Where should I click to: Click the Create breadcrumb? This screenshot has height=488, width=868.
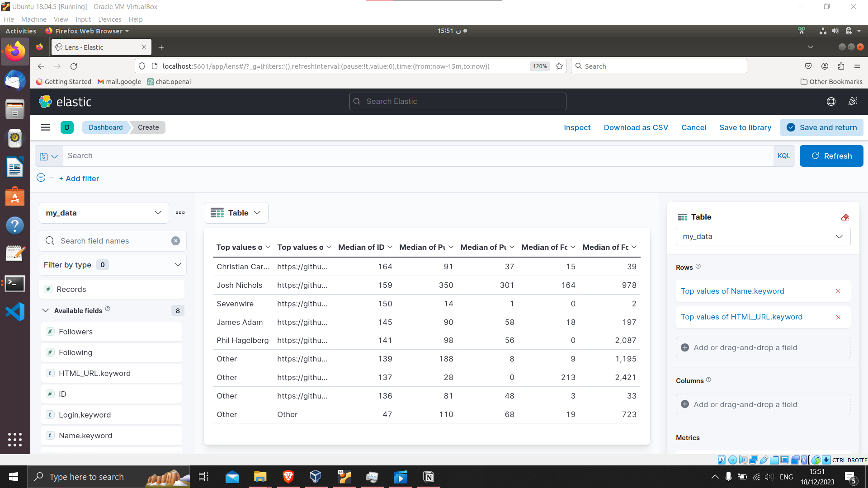tap(148, 127)
